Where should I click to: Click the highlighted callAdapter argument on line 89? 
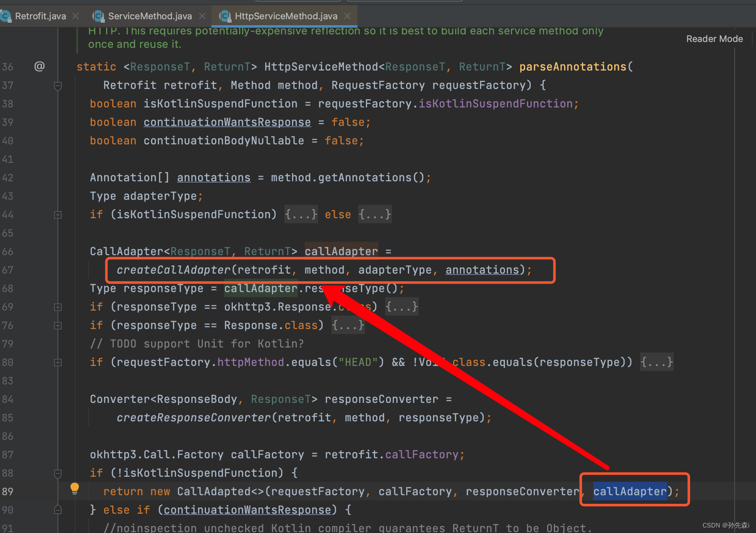(x=630, y=491)
